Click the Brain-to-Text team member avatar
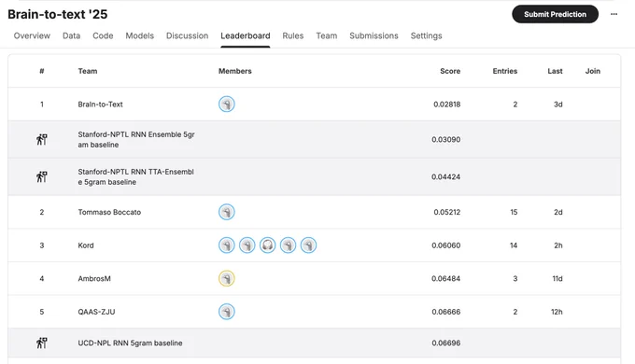 (x=227, y=104)
